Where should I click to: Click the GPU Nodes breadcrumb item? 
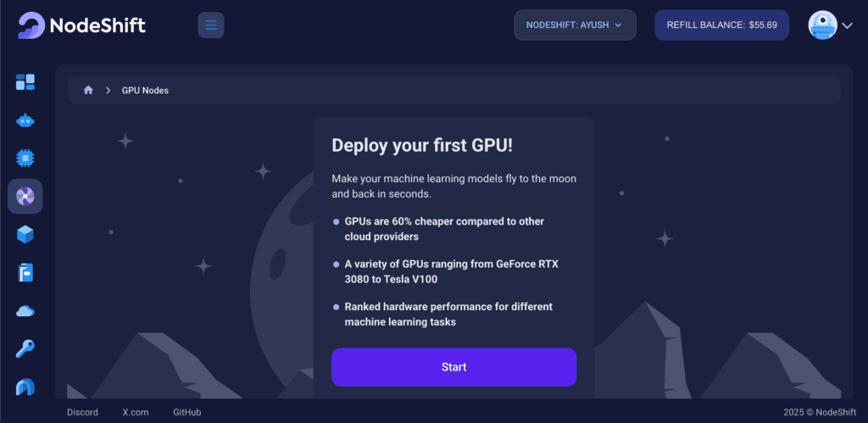pos(145,91)
